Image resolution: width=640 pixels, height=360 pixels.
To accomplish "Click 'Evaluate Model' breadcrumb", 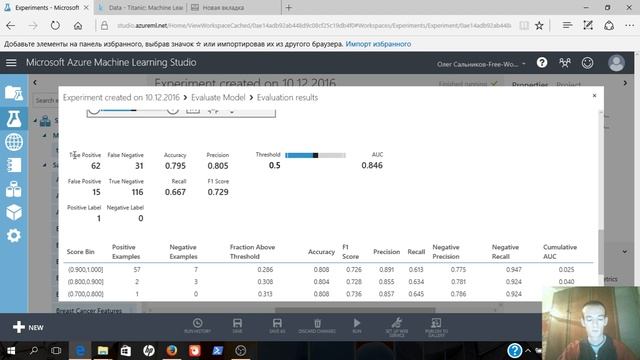I will click(218, 98).
